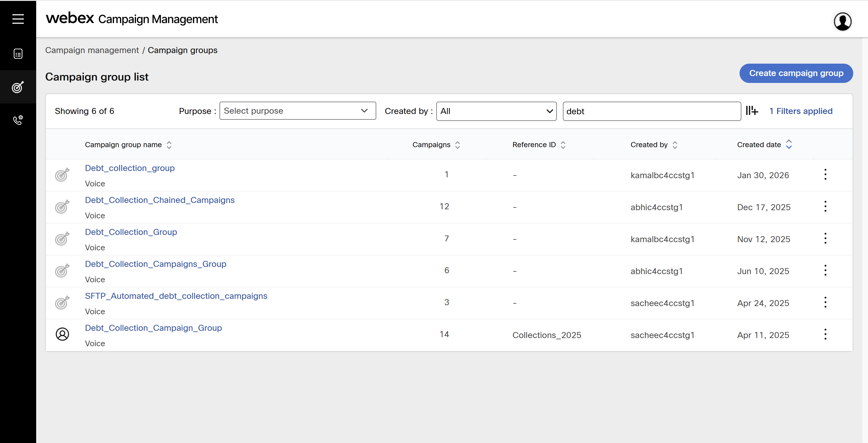The width and height of the screenshot is (868, 443).
Task: Open options menu for SFTP_Automated_debt_collection_campaigns row
Action: coord(825,302)
